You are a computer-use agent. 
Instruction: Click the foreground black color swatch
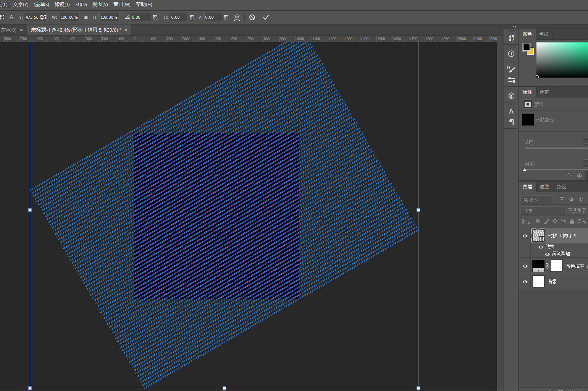coord(526,47)
